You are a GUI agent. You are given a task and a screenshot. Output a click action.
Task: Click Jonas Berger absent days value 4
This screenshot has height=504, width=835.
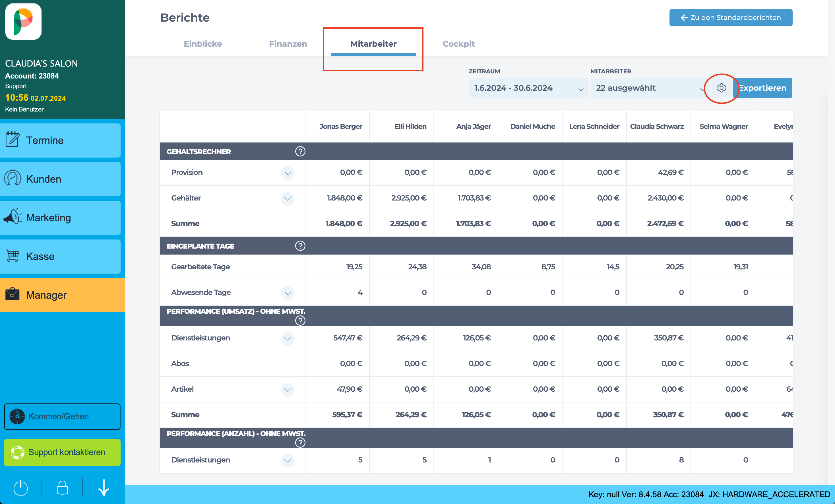(360, 292)
